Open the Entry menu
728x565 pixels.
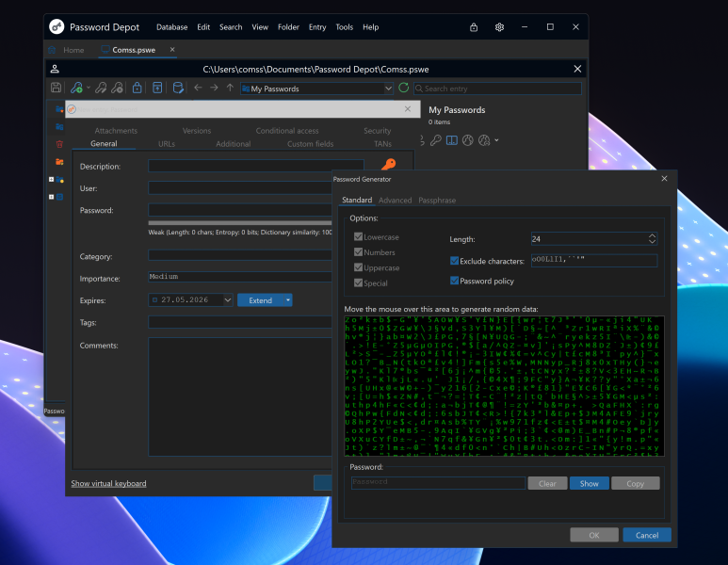click(x=317, y=27)
